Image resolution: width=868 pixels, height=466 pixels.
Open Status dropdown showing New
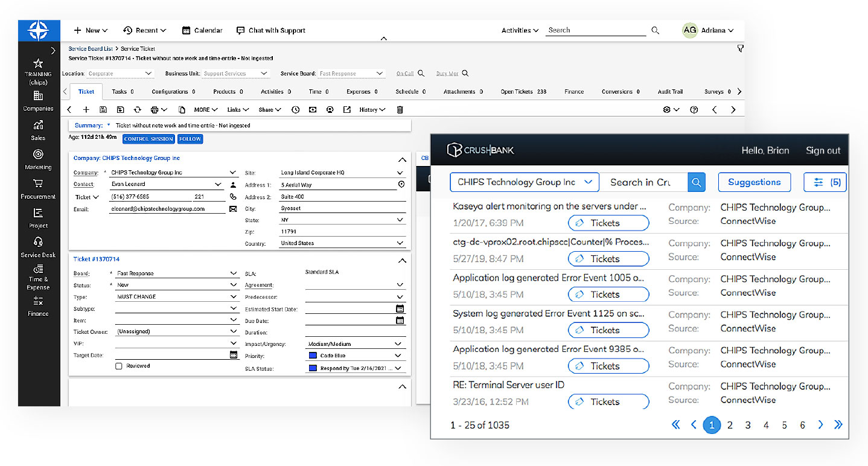(x=177, y=285)
